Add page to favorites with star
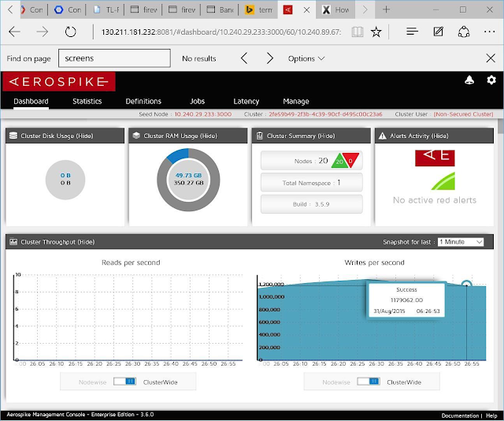Image resolution: width=504 pixels, height=421 pixels. pos(376,32)
